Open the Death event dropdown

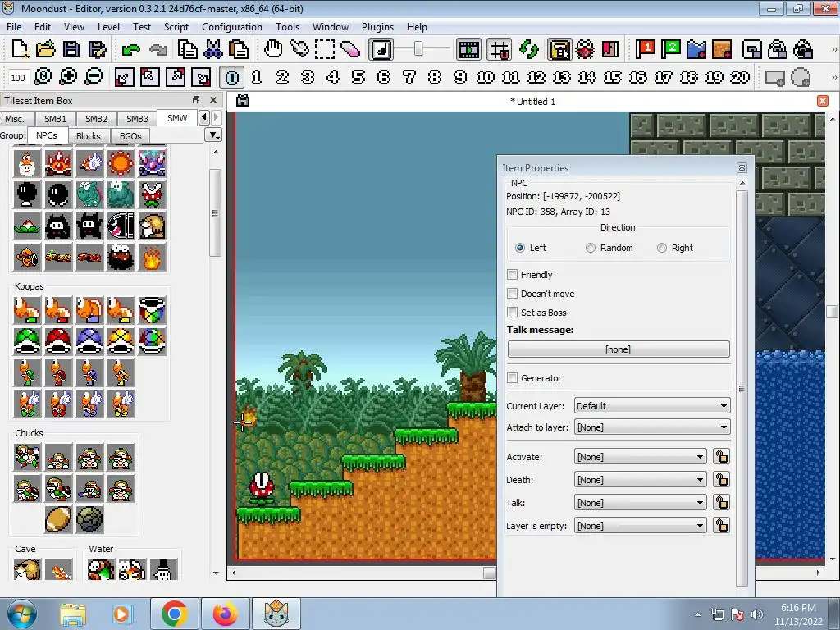[x=640, y=480]
